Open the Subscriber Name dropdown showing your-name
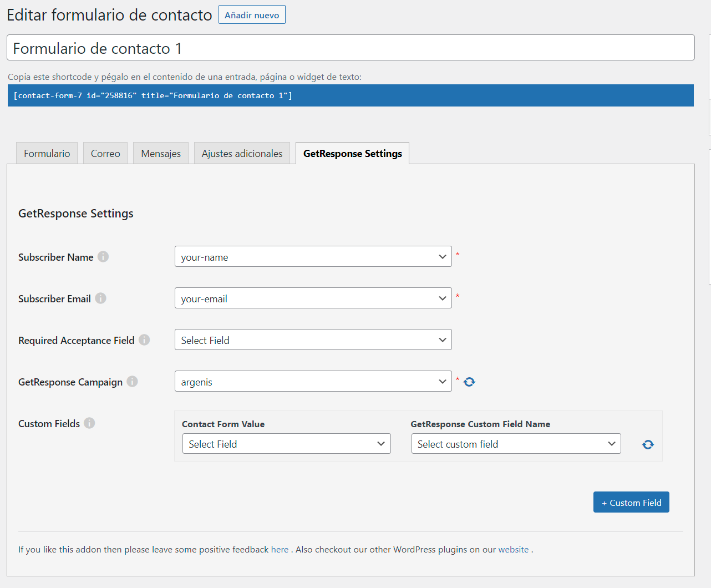This screenshot has width=711, height=588. [313, 256]
